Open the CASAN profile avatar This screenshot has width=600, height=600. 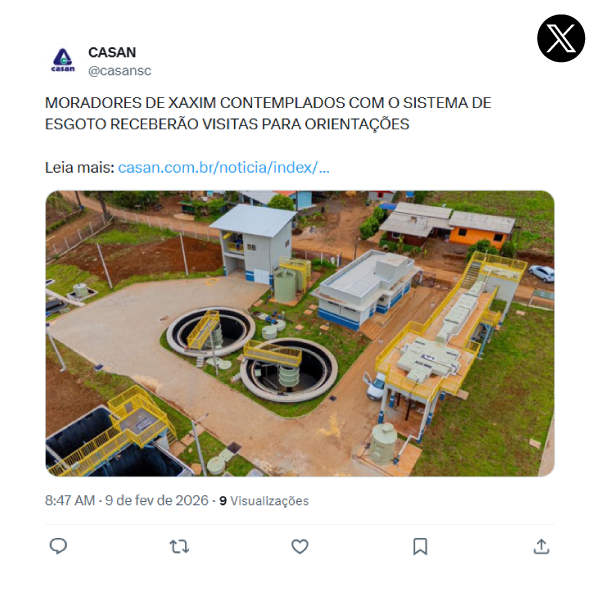[63, 60]
